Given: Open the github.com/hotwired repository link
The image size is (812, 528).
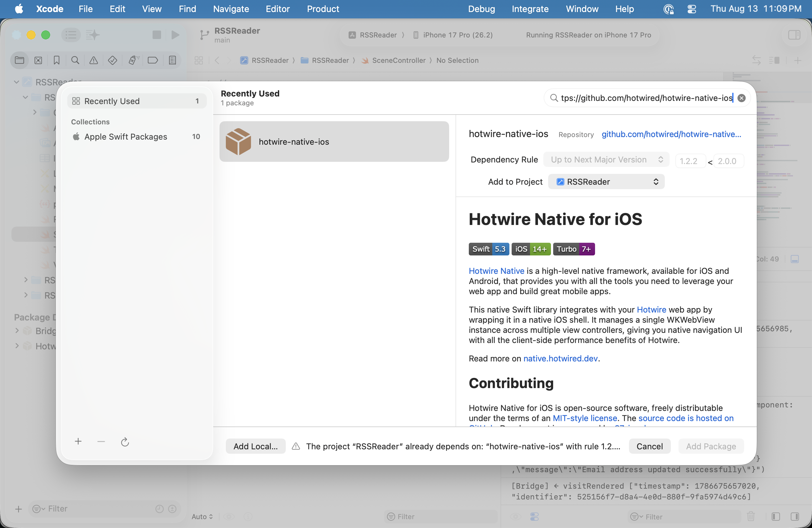Looking at the screenshot, I should tap(671, 134).
